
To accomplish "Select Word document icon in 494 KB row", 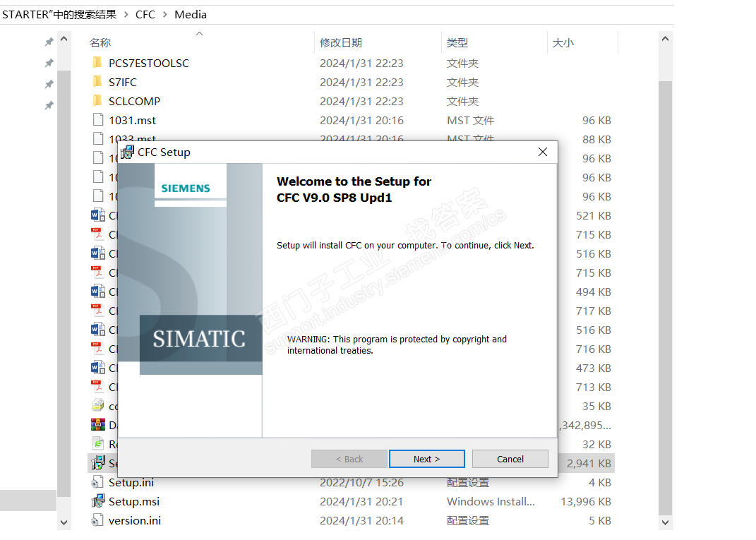I will coord(98,292).
